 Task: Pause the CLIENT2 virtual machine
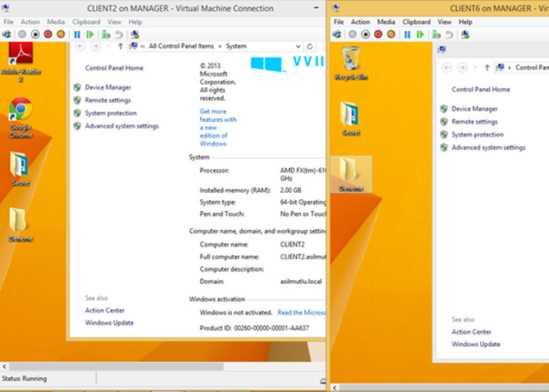[77, 34]
